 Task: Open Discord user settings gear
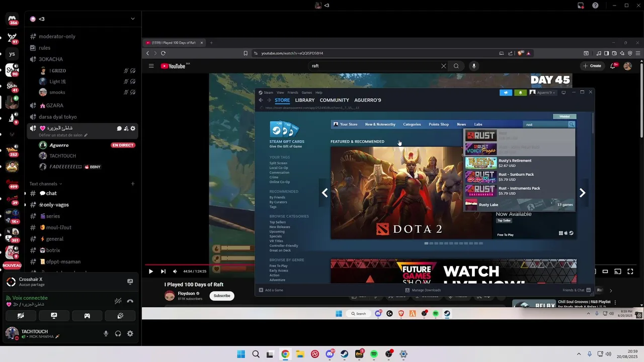[130, 333]
